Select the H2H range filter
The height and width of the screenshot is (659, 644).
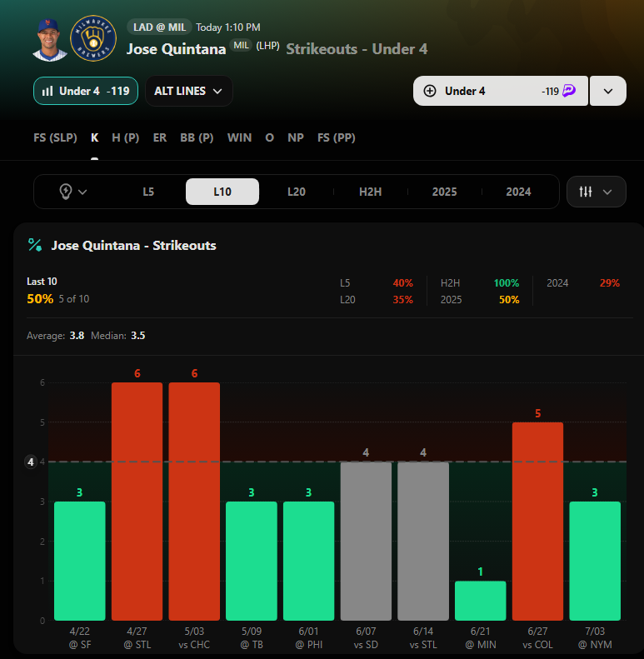coord(371,192)
